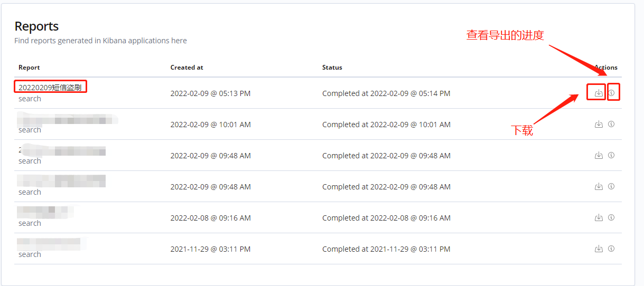The image size is (644, 286).
Task: Click the Created at column header
Action: pos(186,68)
